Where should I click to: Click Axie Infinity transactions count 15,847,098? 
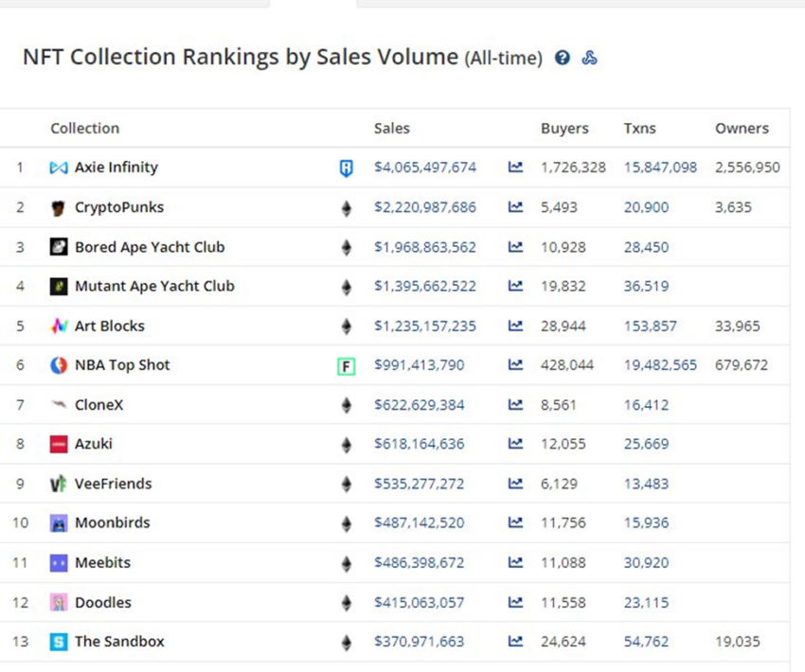click(x=660, y=168)
